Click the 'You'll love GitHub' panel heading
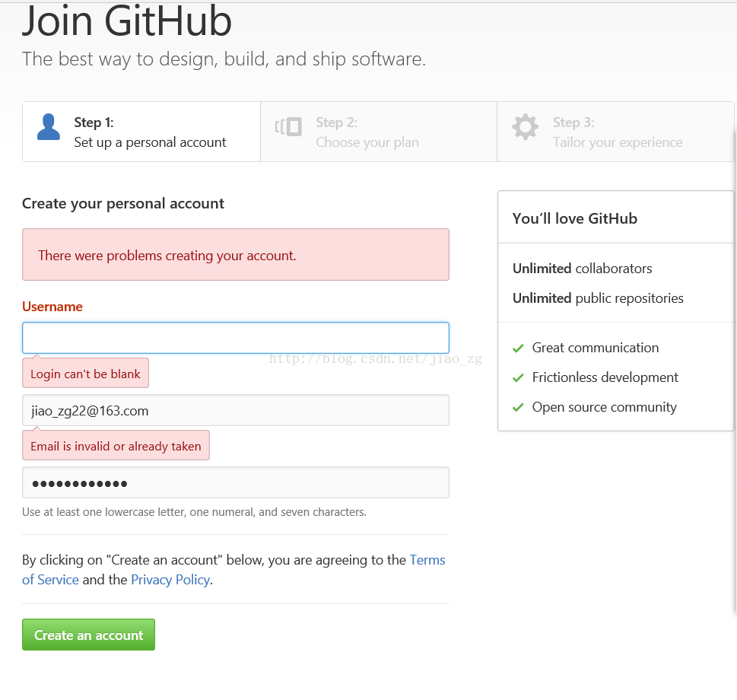Viewport: 737px width, 700px height. (575, 218)
